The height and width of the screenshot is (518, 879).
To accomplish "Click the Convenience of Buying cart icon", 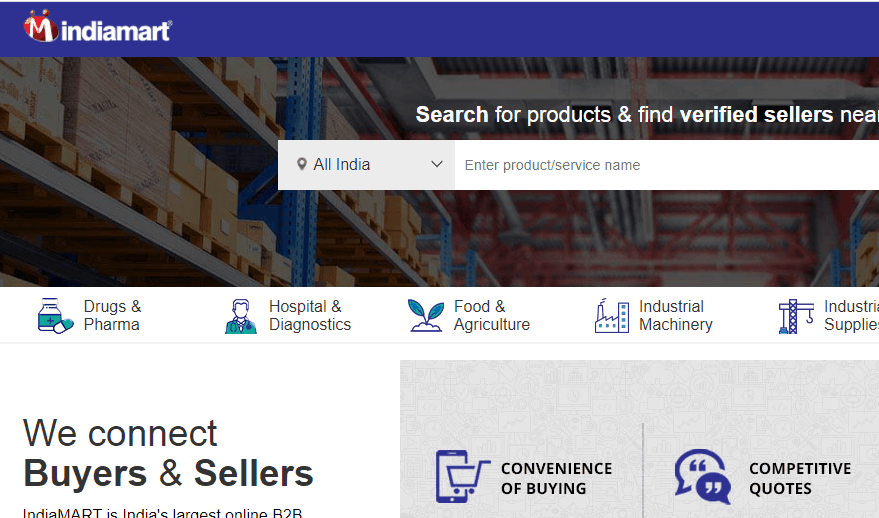I will 462,477.
